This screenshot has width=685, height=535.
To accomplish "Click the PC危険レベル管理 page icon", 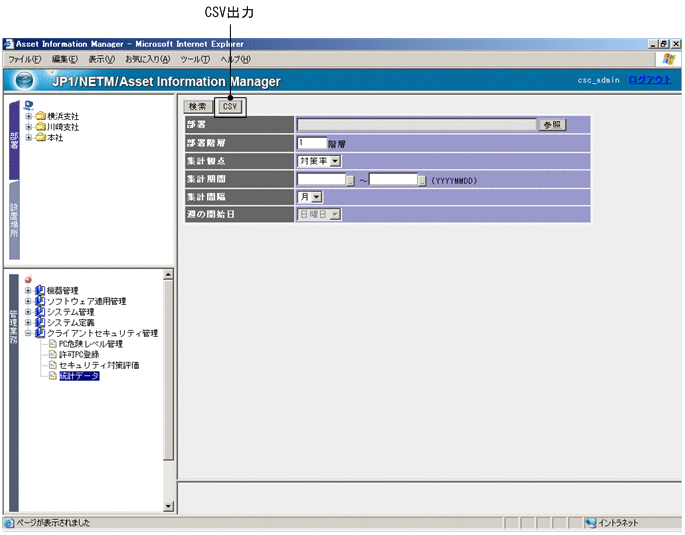I will 53,344.
